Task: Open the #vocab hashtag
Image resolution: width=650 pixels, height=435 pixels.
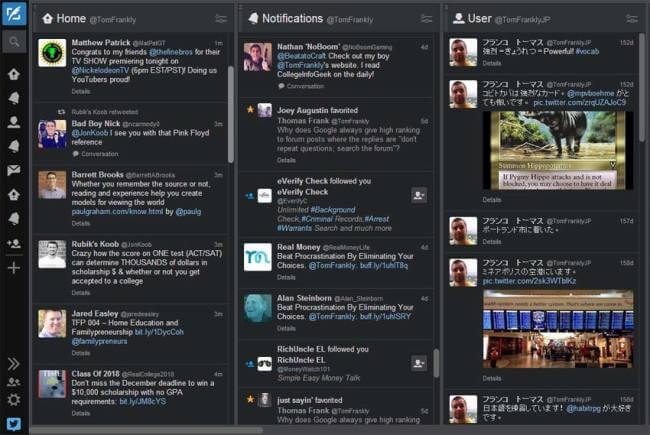Action: tap(587, 51)
